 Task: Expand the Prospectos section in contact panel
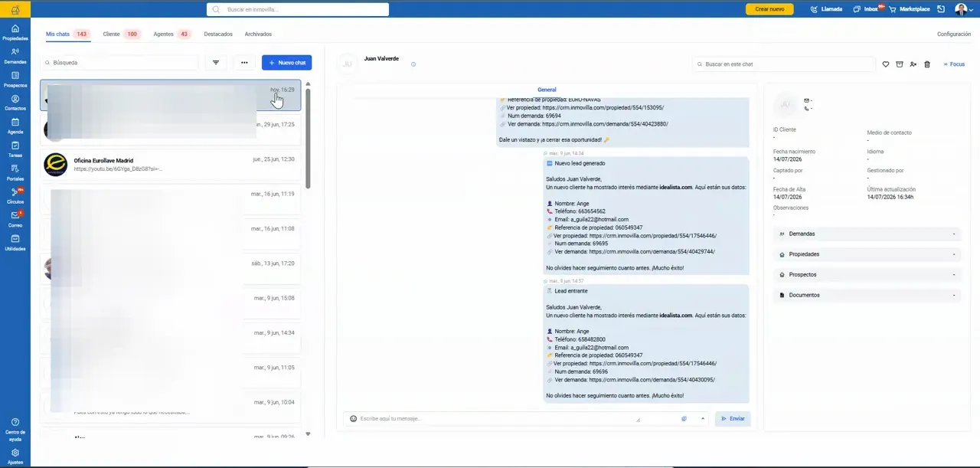pyautogui.click(x=867, y=274)
